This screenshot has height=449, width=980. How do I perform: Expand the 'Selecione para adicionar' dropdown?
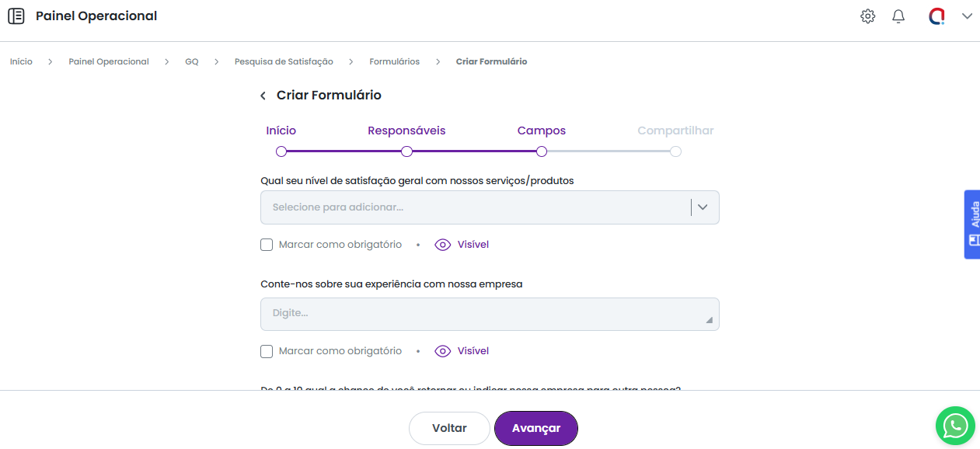point(703,207)
